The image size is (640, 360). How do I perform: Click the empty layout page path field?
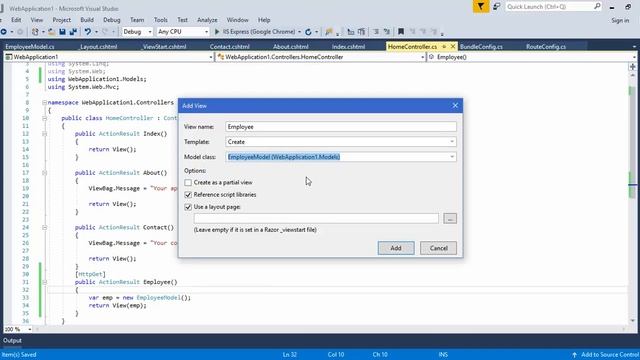pos(316,218)
